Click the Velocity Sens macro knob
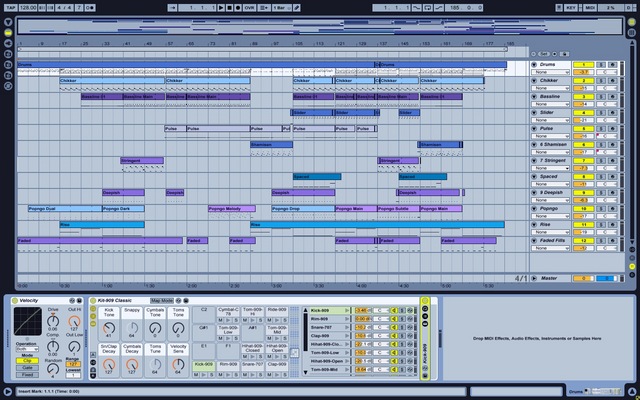The image size is (640, 400). [x=178, y=364]
